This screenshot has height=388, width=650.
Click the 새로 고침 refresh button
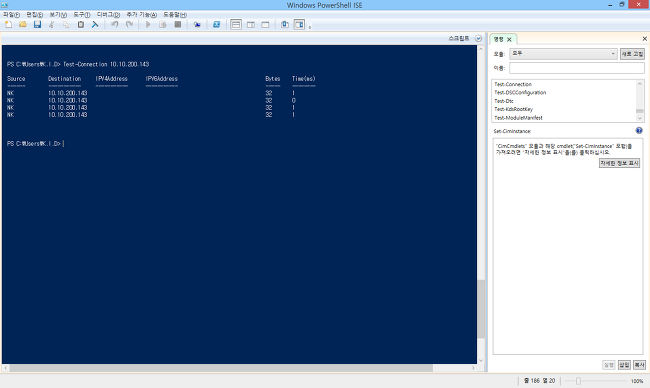coord(632,54)
